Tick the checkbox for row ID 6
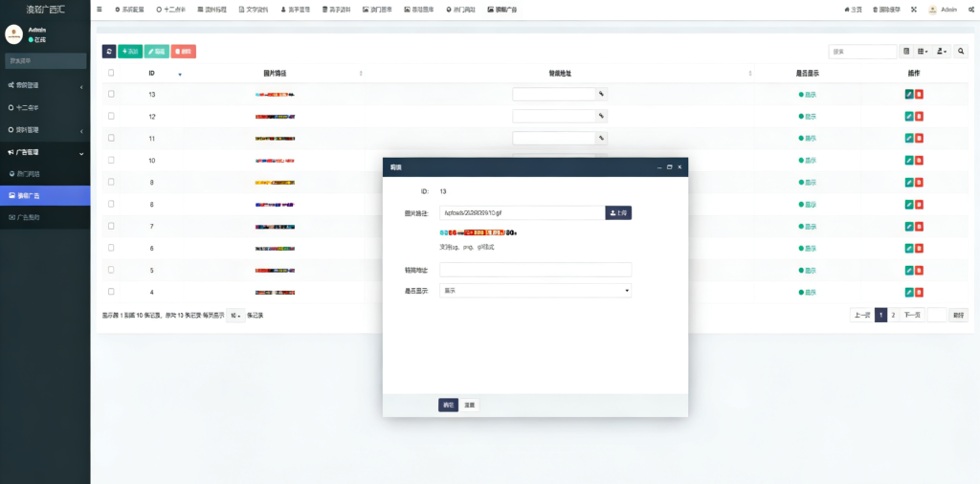 click(111, 248)
